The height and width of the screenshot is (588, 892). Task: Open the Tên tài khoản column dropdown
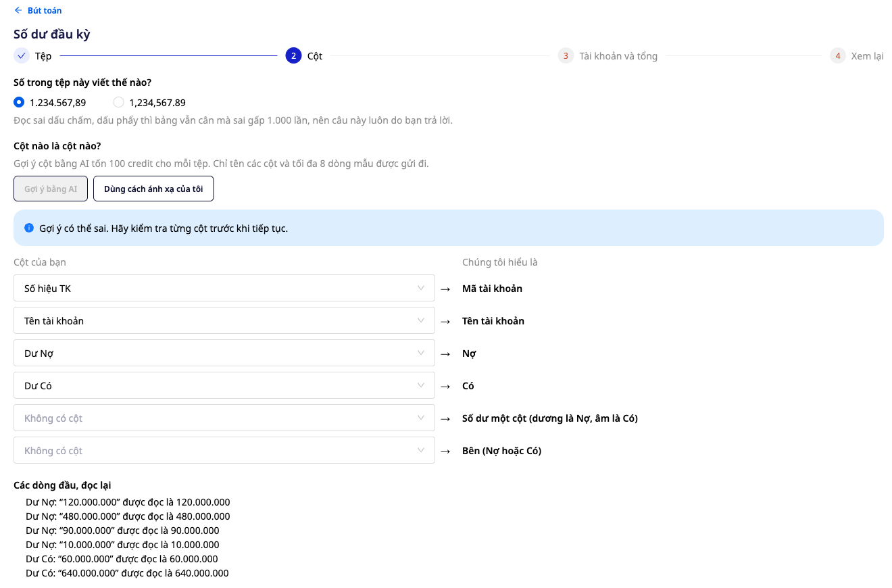click(224, 320)
